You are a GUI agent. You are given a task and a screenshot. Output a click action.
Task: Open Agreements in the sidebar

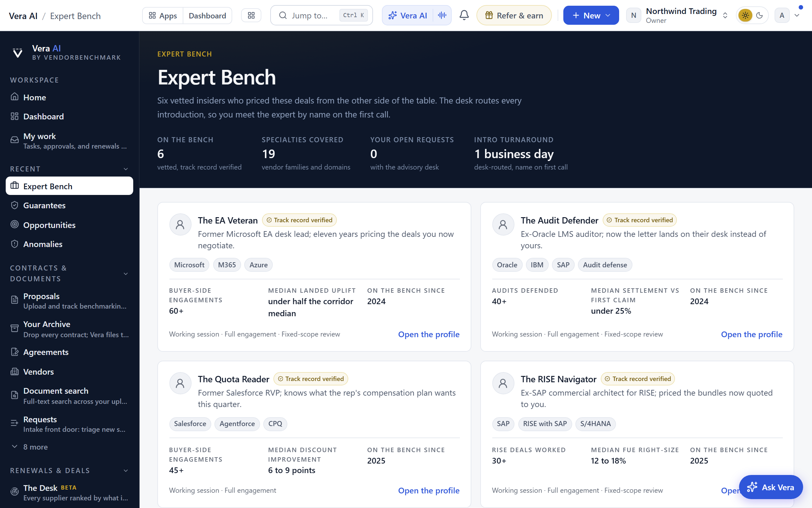click(x=69, y=352)
